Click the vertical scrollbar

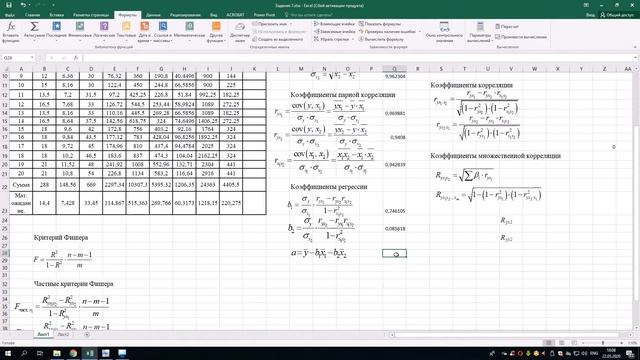636,200
